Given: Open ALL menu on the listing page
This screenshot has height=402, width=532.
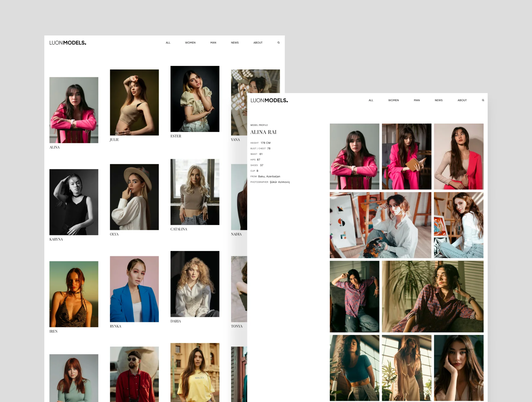Looking at the screenshot, I should [168, 43].
